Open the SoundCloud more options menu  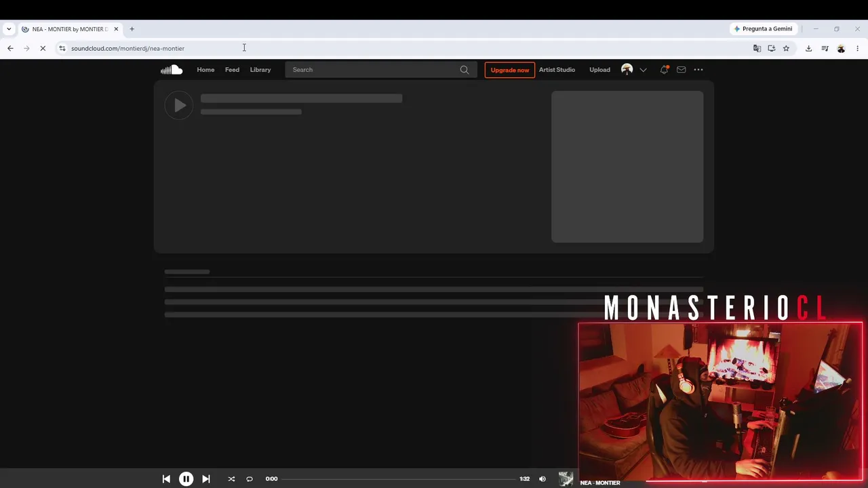coord(698,70)
